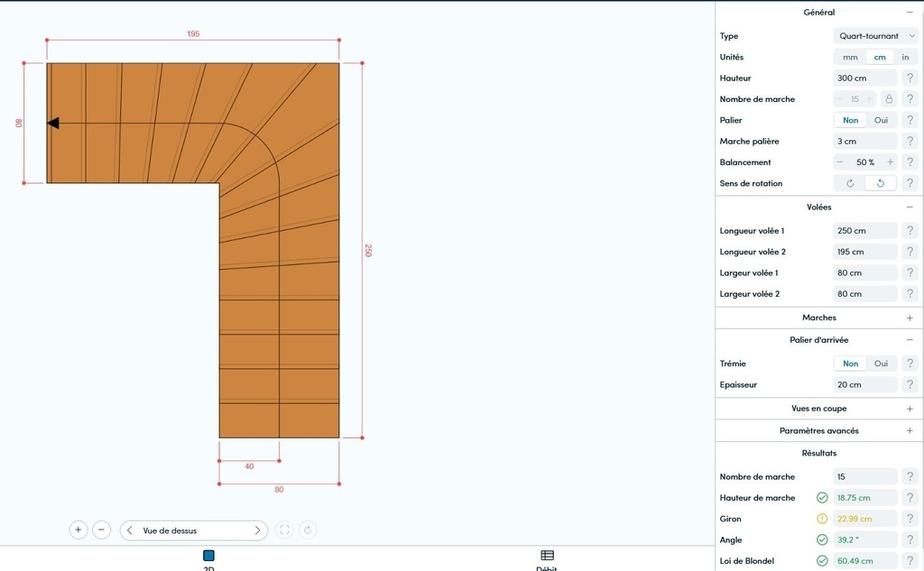924x571 pixels.
Task: Collapse the Volées section
Action: coord(910,207)
